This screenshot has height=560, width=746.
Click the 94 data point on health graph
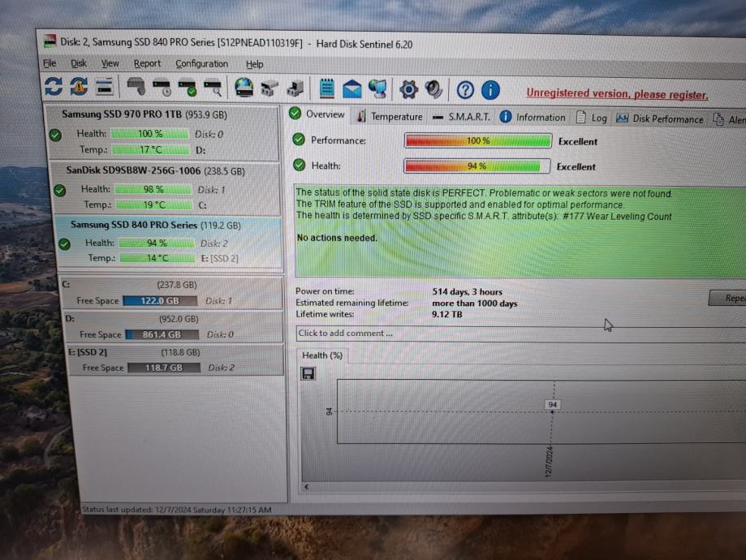pyautogui.click(x=552, y=411)
